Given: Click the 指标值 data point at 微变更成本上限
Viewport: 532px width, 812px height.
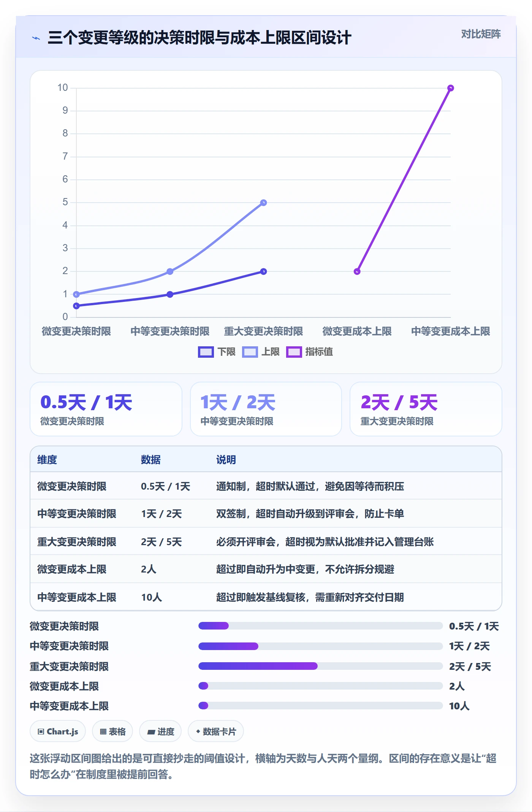Looking at the screenshot, I should (357, 271).
